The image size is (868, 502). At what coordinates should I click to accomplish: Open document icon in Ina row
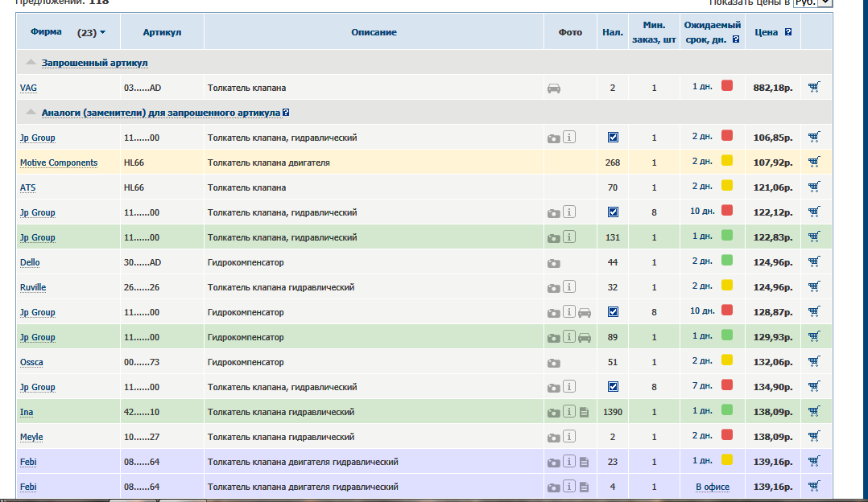(584, 413)
